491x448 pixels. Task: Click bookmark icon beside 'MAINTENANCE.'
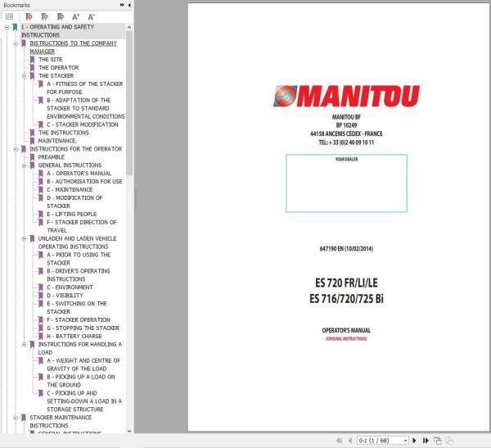click(32, 141)
